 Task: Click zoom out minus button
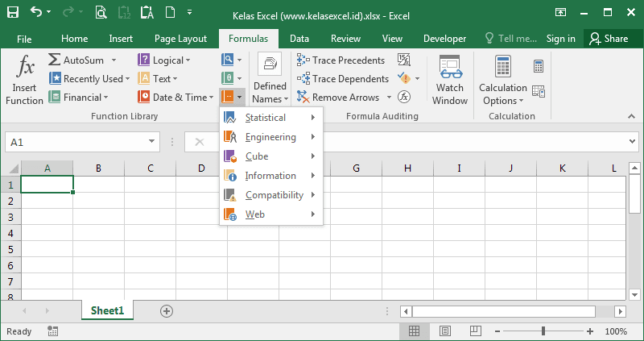click(497, 331)
